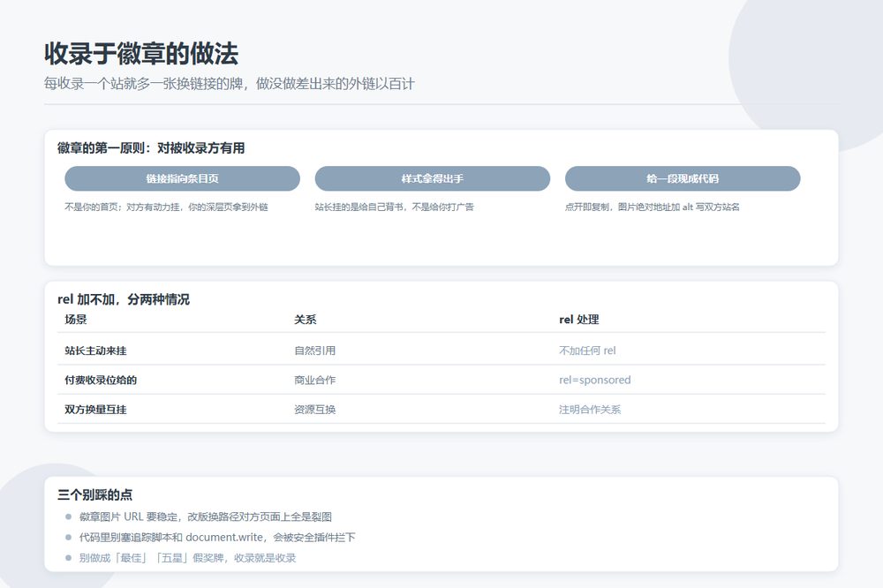Click the heading 三个别踩的点
The width and height of the screenshot is (883, 588).
click(94, 494)
